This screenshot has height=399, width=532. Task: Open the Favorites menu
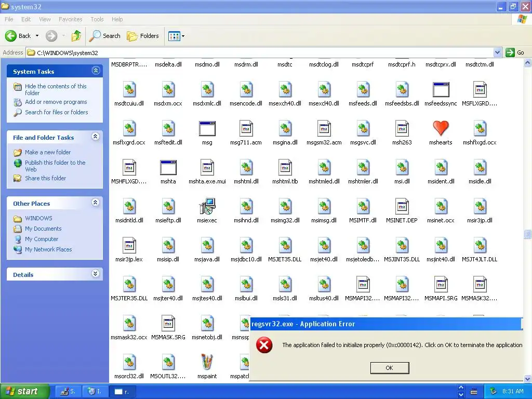70,19
